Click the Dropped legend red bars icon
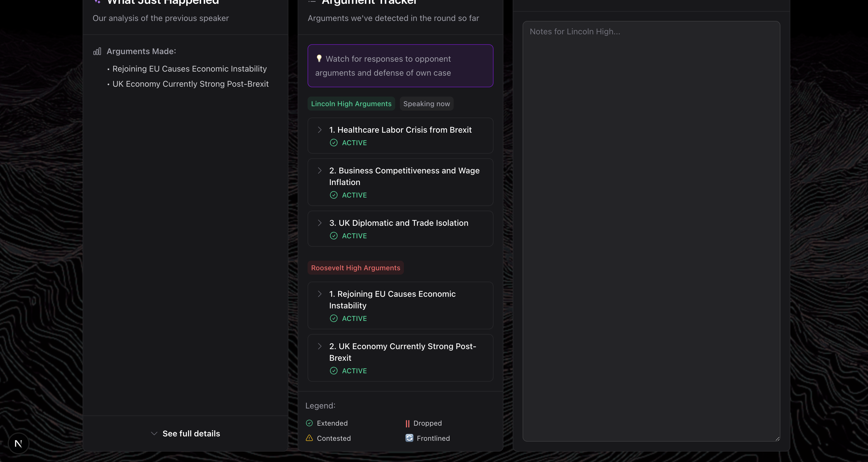 407,423
